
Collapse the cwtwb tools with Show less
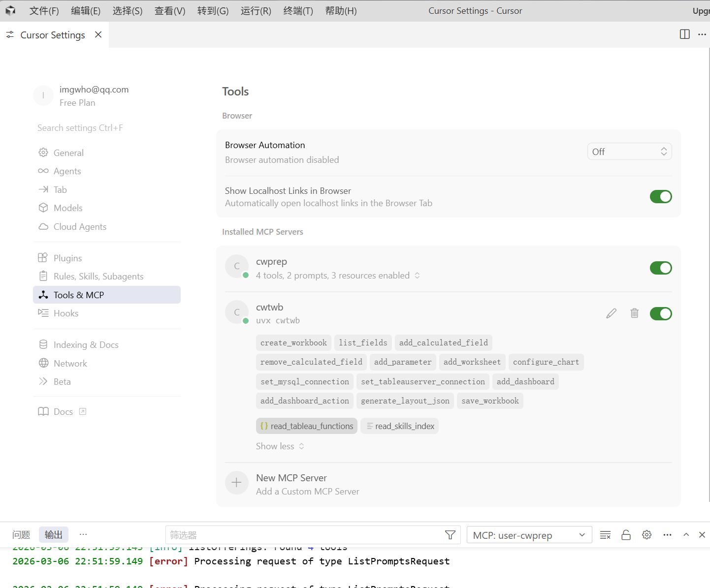pyautogui.click(x=280, y=446)
